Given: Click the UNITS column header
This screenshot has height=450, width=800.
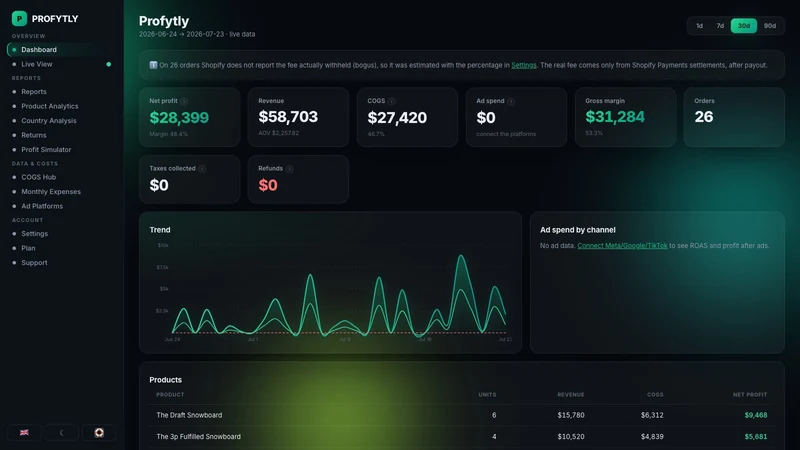Looking at the screenshot, I should (x=487, y=394).
